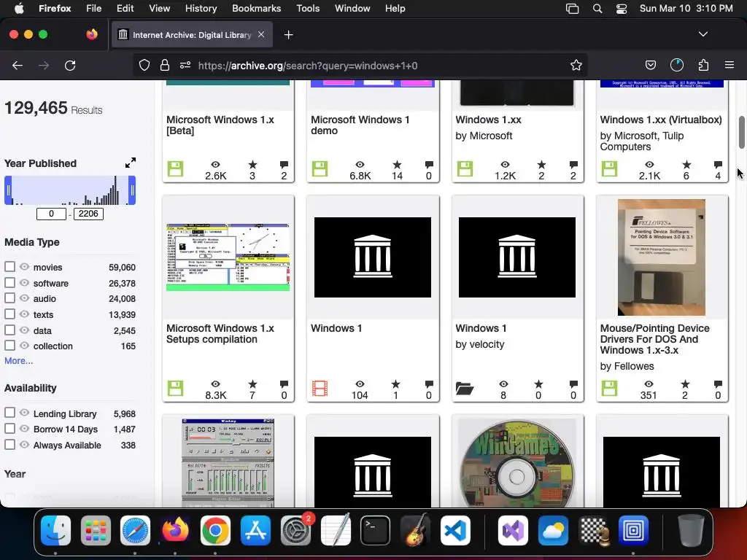Open Mouse/Pointing Device Drivers For DOS title

click(x=654, y=339)
